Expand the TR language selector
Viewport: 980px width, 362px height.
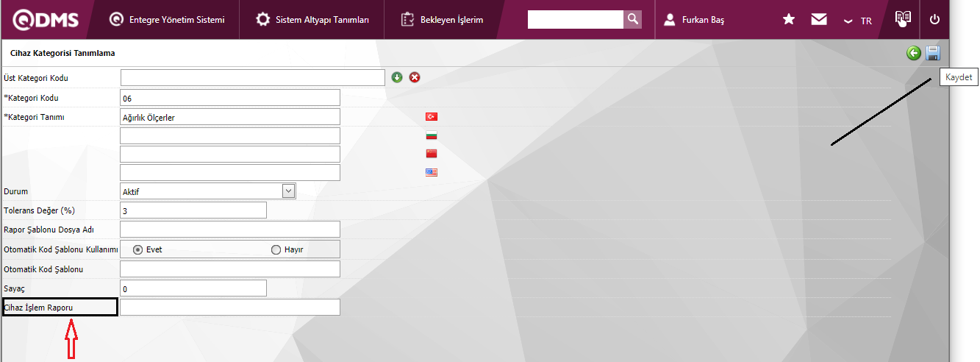tap(858, 21)
